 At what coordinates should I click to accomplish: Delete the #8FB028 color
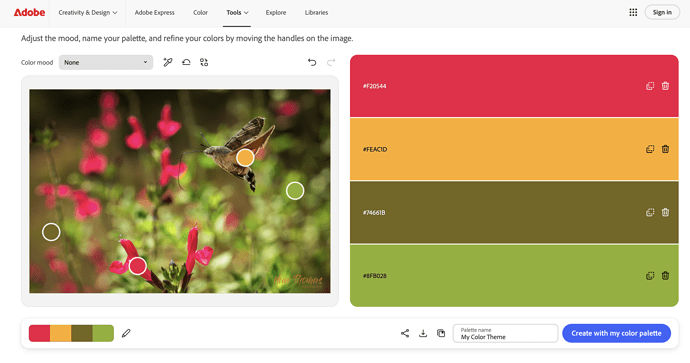[665, 276]
